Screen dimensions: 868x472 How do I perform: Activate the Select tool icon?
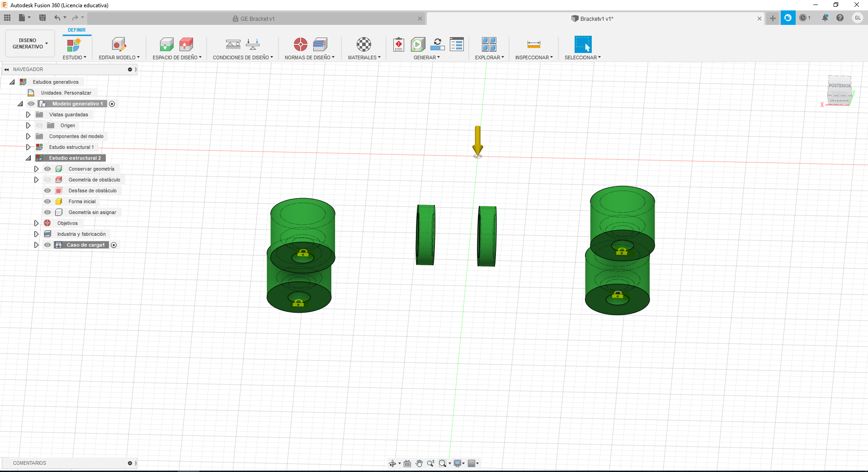point(583,44)
